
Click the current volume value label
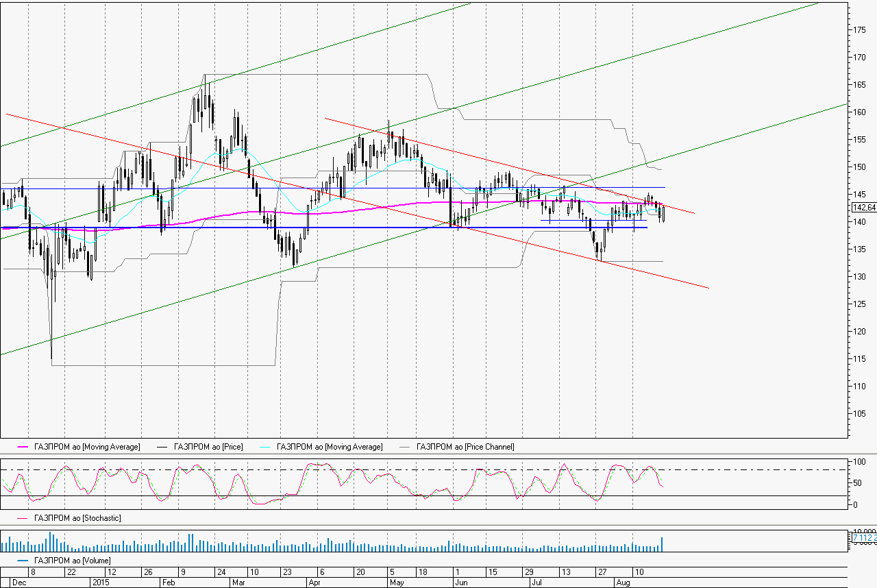[x=863, y=539]
